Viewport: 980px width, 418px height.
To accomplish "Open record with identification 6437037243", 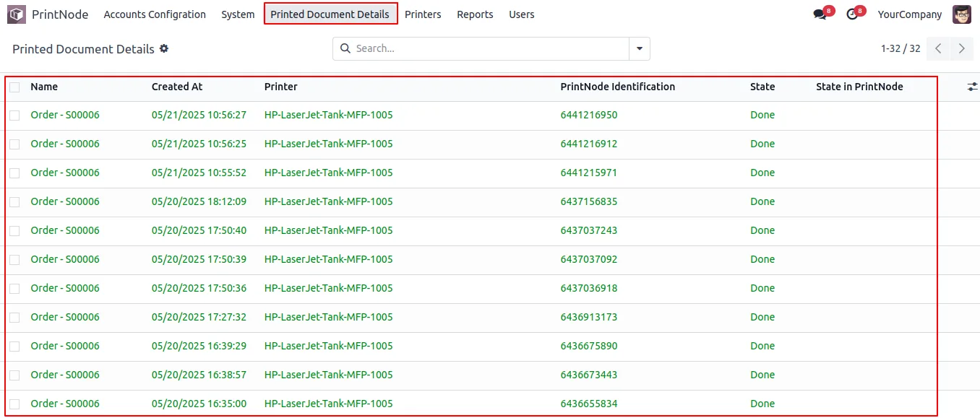I will coord(589,230).
